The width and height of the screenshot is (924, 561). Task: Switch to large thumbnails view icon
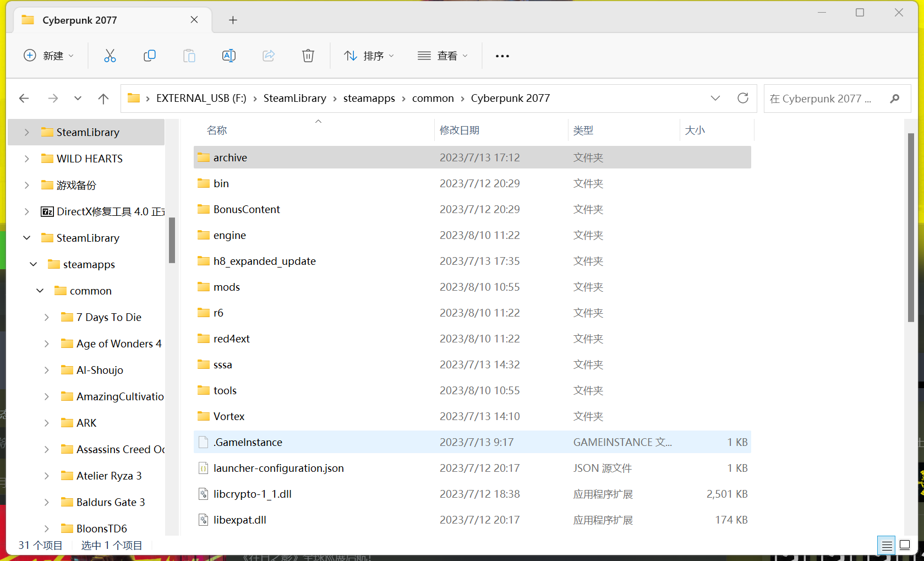tap(905, 546)
